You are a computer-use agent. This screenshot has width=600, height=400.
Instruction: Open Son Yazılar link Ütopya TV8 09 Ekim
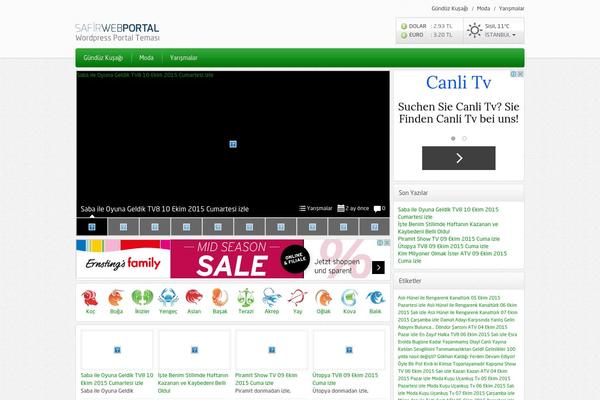pyautogui.click(x=443, y=246)
